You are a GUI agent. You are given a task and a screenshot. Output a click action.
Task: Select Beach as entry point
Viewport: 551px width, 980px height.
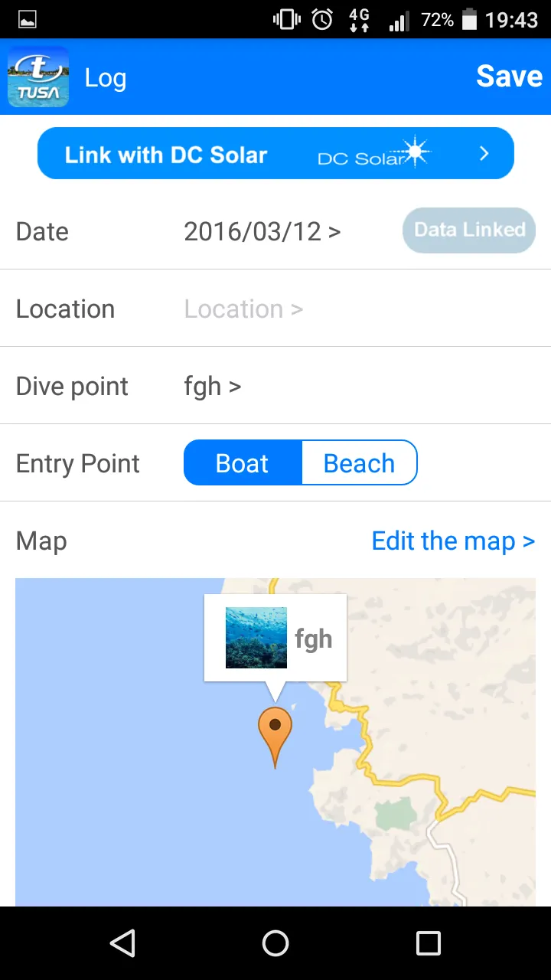(x=359, y=463)
